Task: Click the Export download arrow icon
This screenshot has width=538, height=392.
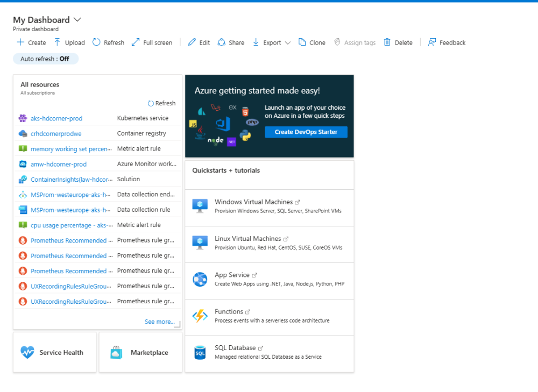Action: [256, 42]
